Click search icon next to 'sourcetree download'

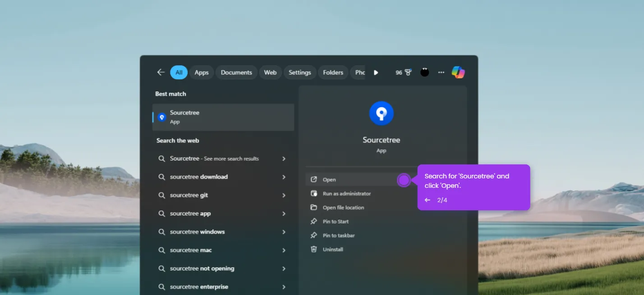coord(161,177)
